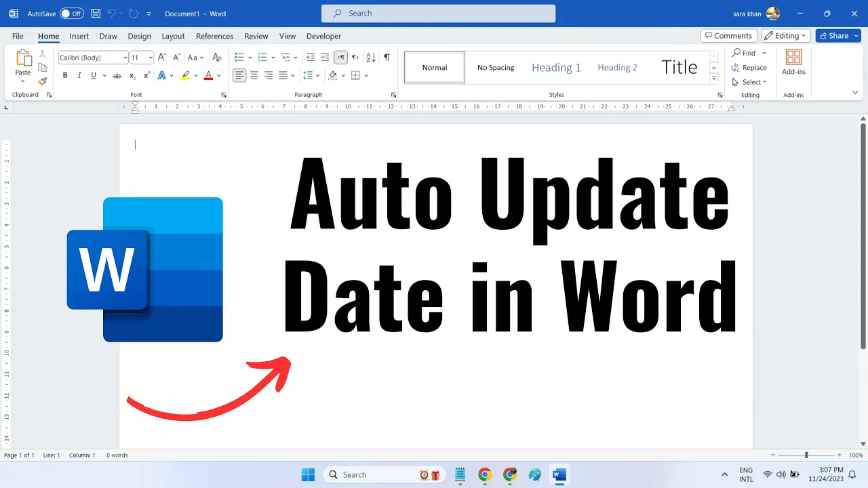The height and width of the screenshot is (488, 868).
Task: Increase indent of the paragraph
Action: 325,58
